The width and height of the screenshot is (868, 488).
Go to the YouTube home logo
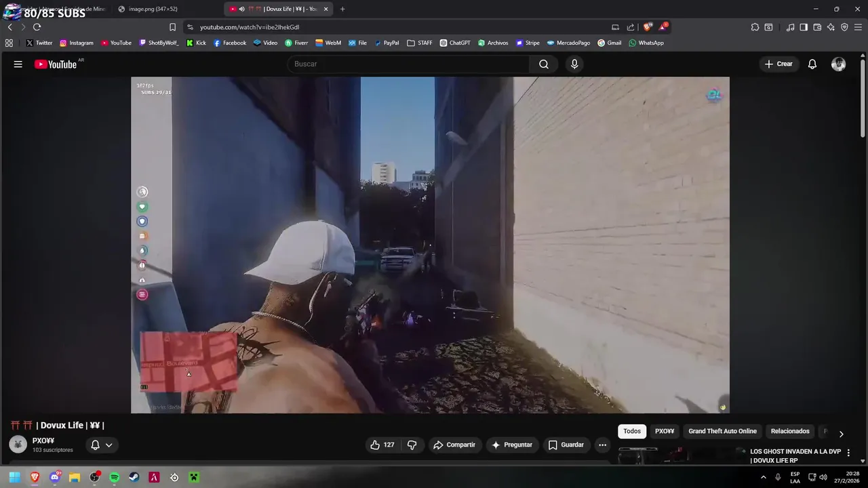[x=56, y=64]
